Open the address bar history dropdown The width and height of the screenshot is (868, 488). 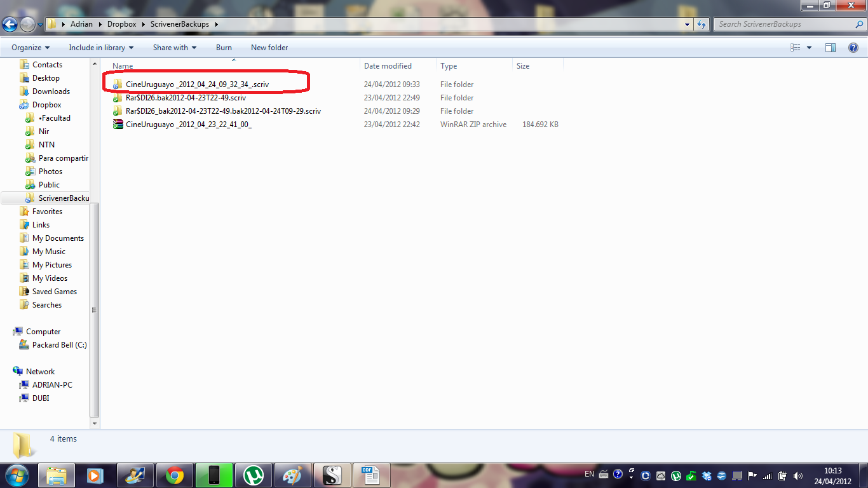pos(688,24)
